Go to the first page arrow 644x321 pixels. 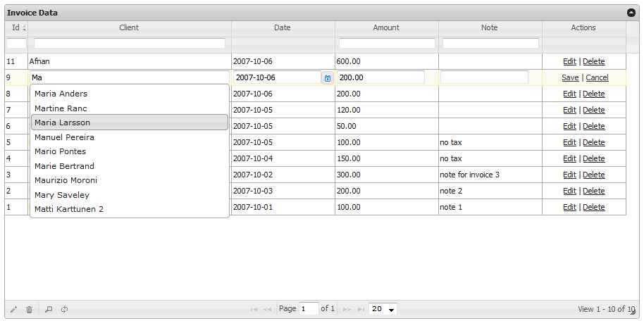tap(254, 309)
